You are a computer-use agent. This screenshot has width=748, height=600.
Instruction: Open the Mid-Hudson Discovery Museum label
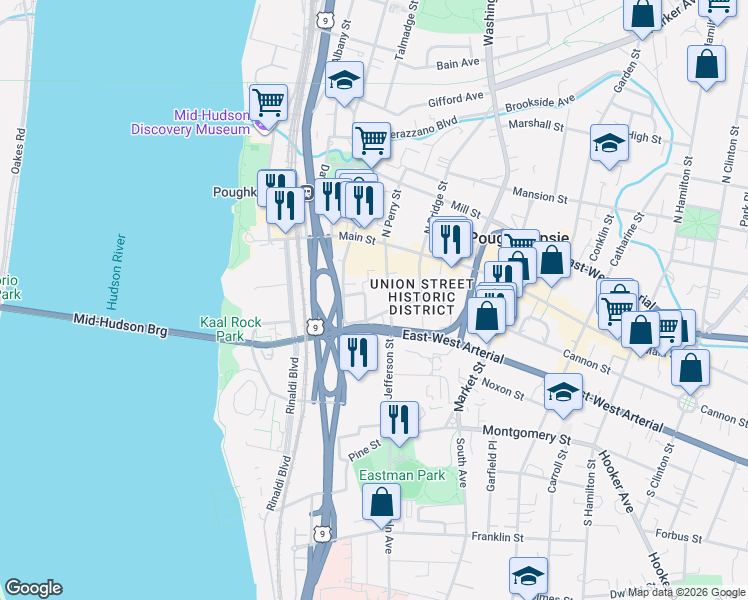click(x=191, y=122)
